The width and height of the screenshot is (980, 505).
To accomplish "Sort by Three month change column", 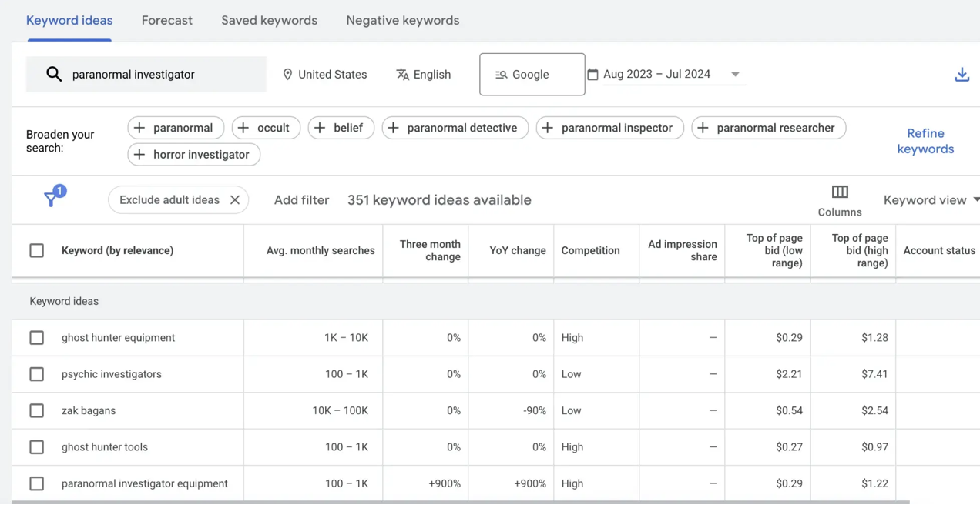I will (430, 250).
